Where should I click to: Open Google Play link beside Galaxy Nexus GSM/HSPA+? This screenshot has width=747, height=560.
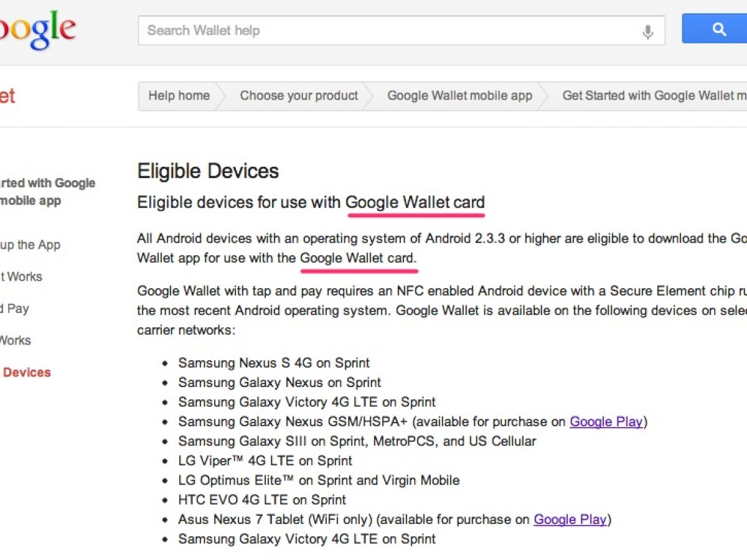[606, 422]
